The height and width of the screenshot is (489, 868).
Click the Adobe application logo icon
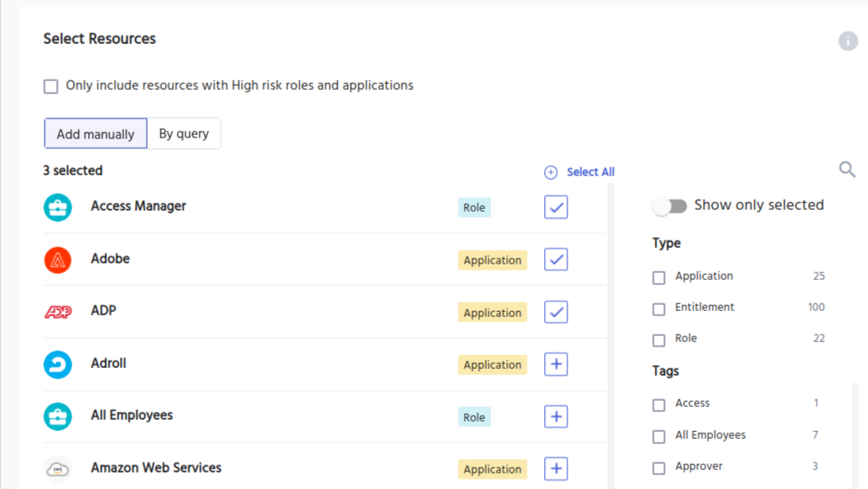tap(58, 259)
